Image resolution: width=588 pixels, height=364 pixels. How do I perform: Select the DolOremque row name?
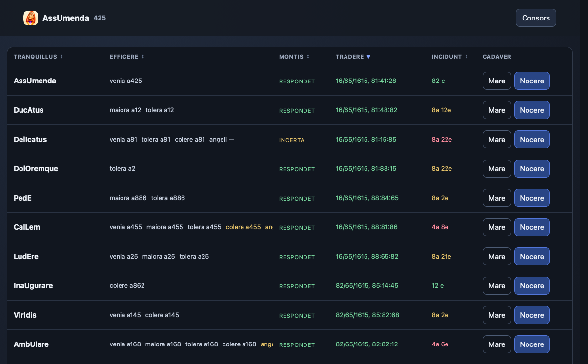36,169
